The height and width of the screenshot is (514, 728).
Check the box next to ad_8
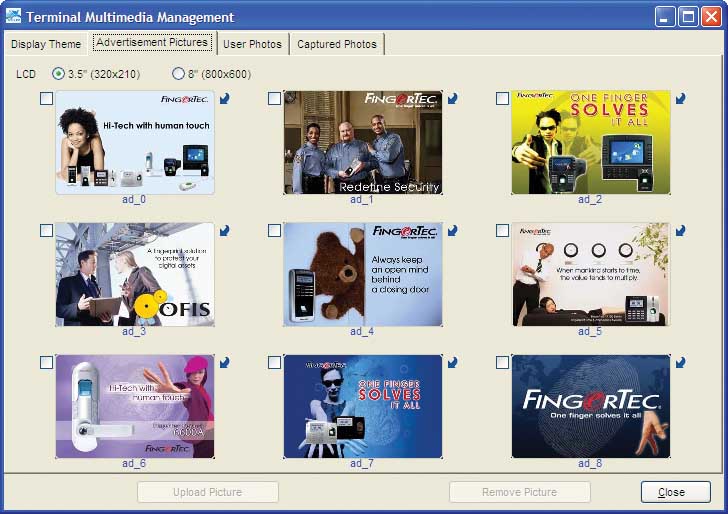click(502, 362)
